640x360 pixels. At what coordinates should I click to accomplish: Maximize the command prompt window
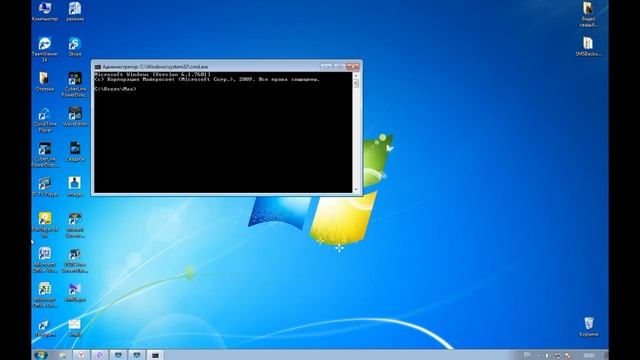point(339,67)
